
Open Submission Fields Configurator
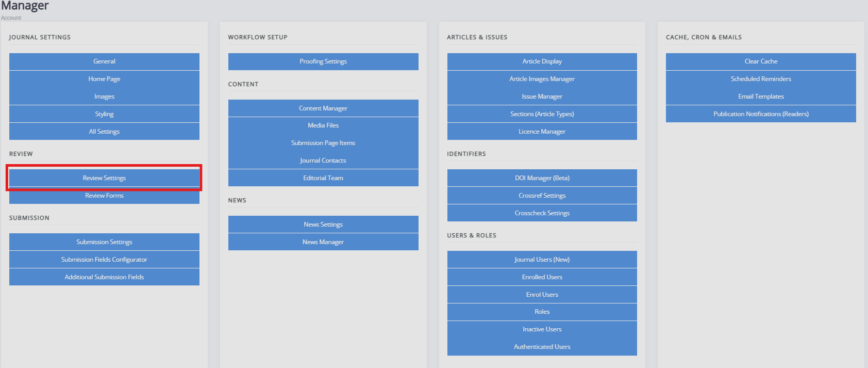coord(104,260)
